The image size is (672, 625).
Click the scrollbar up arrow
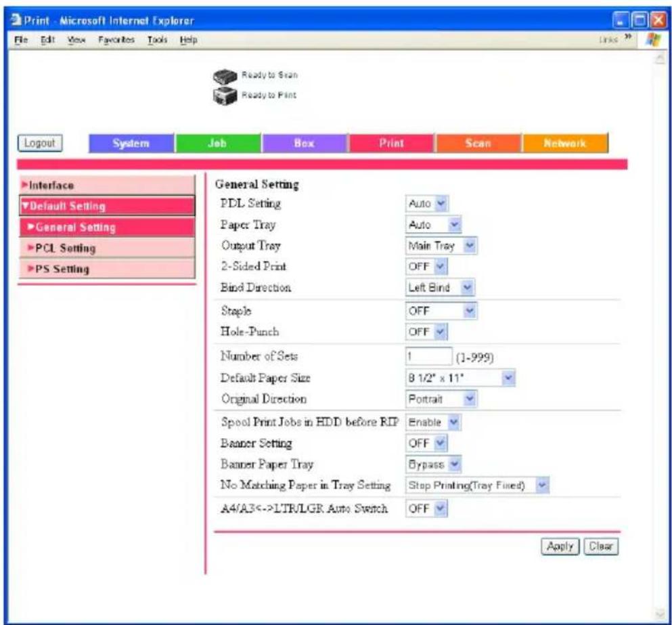[x=660, y=58]
